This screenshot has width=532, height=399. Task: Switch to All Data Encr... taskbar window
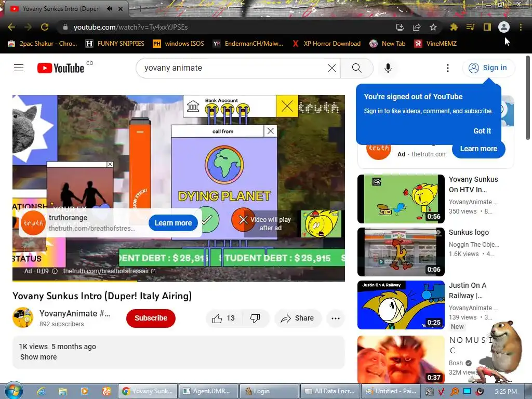pos(330,391)
